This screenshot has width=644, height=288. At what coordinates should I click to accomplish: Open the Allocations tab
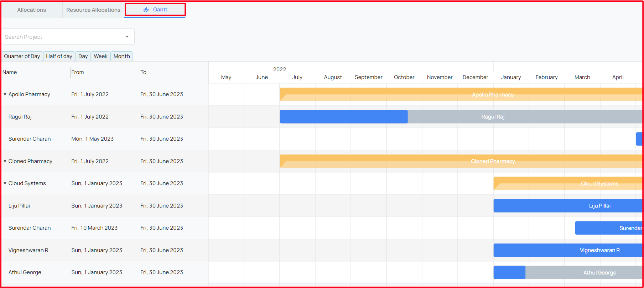[x=31, y=10]
